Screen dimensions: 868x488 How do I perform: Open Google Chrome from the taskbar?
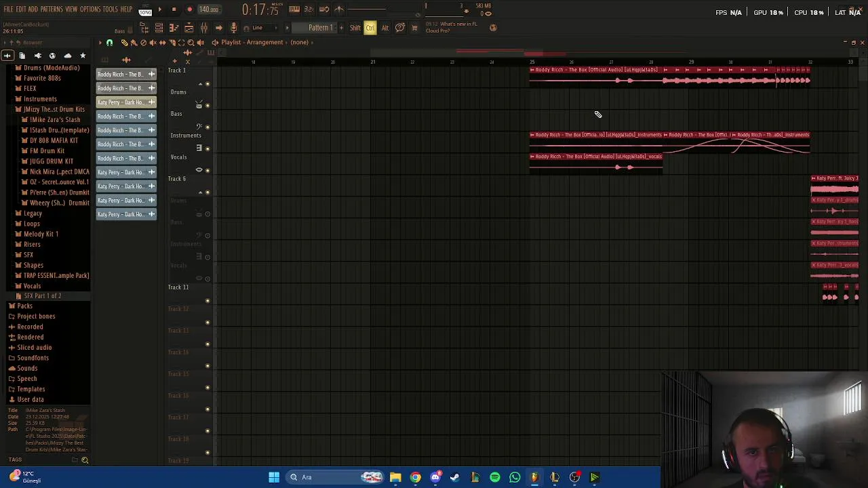(416, 477)
